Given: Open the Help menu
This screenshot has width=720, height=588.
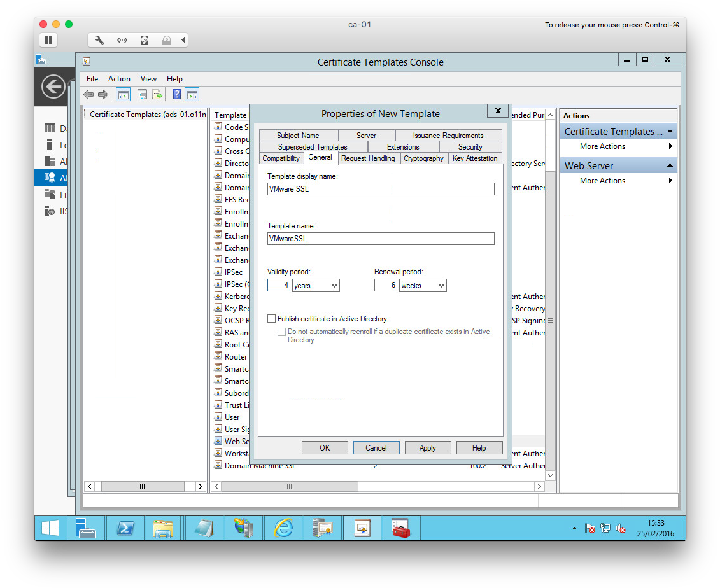Looking at the screenshot, I should pos(174,79).
